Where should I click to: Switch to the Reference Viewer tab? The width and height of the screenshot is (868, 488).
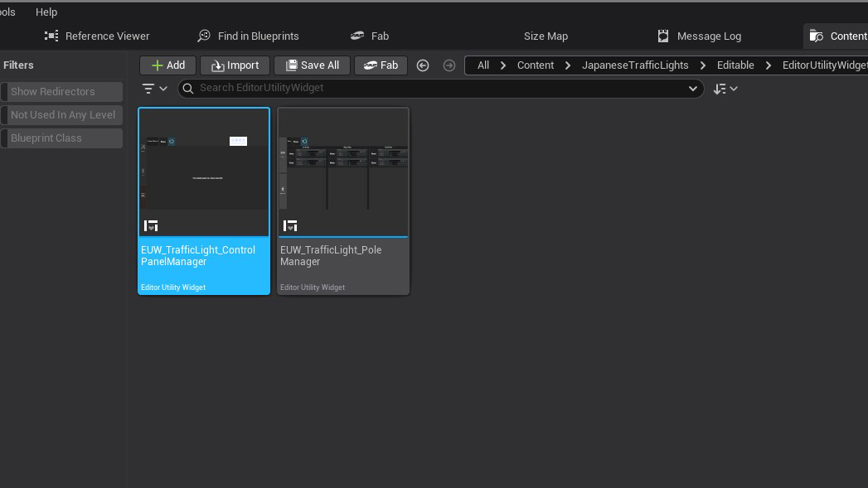[98, 36]
